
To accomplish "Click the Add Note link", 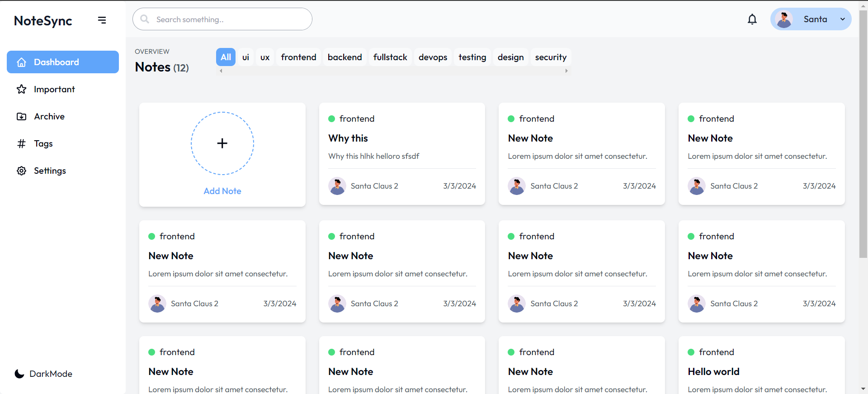I will pos(222,191).
